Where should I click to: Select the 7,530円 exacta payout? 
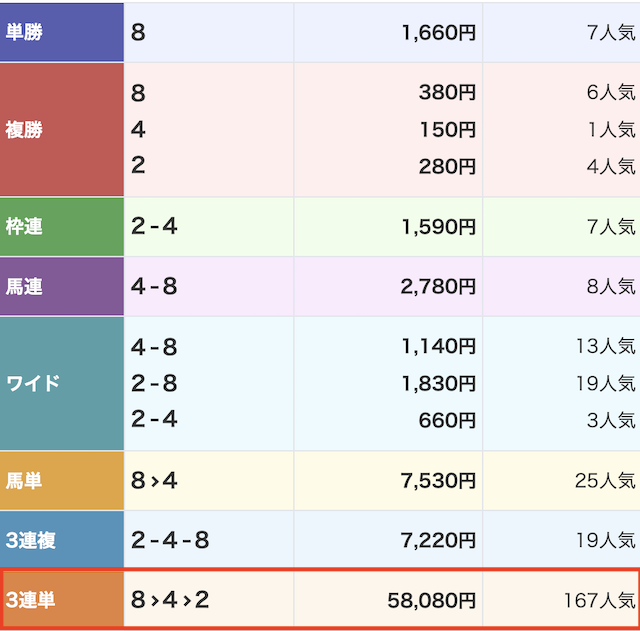click(x=438, y=480)
